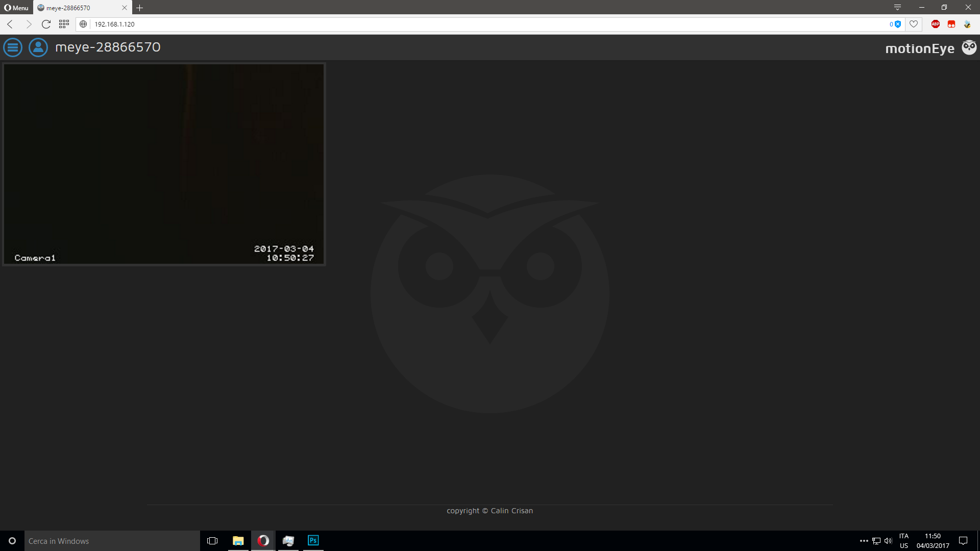Click the red extension icon beside ABP
Screen dimensions: 980x551
click(x=951, y=24)
